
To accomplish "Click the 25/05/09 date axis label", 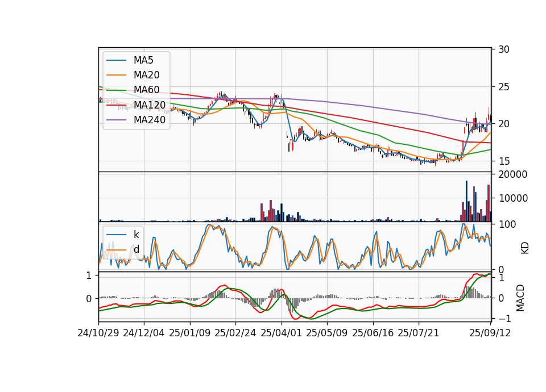I will (327, 333).
